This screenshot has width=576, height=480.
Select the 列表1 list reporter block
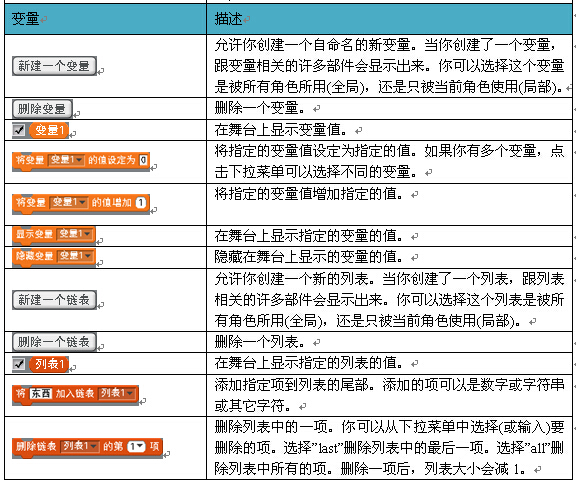click(x=49, y=364)
